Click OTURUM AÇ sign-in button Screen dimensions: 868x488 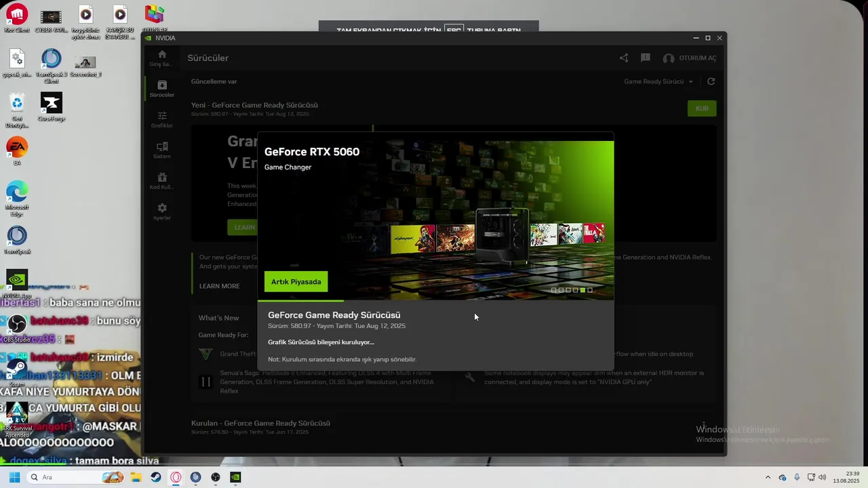click(x=690, y=58)
